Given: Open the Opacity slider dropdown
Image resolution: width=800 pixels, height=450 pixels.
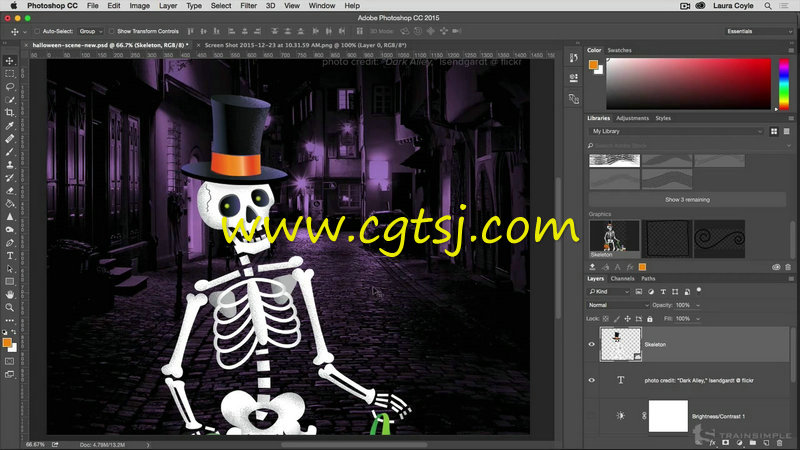Looking at the screenshot, I should 698,305.
